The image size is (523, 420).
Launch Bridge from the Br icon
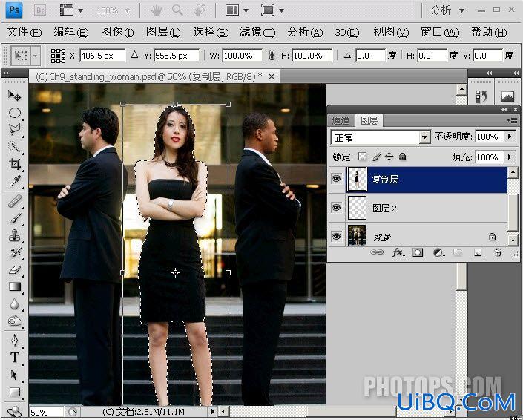pos(40,10)
